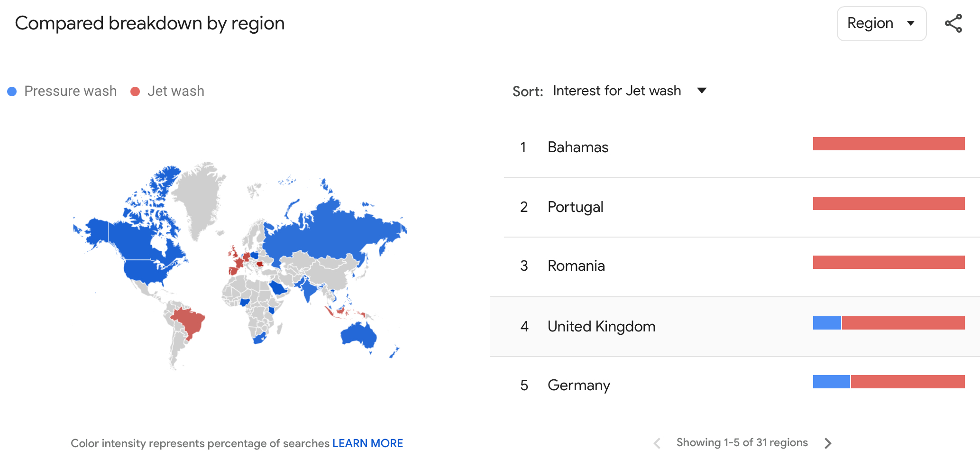980x468 pixels.
Task: Click Australia on the world map
Action: (358, 334)
